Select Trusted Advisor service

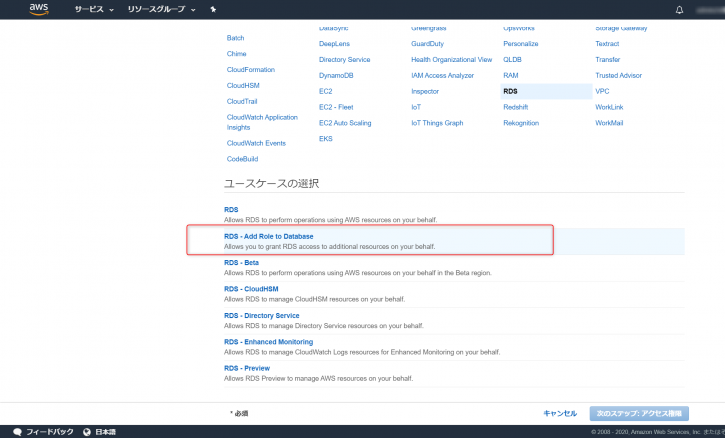click(x=618, y=75)
